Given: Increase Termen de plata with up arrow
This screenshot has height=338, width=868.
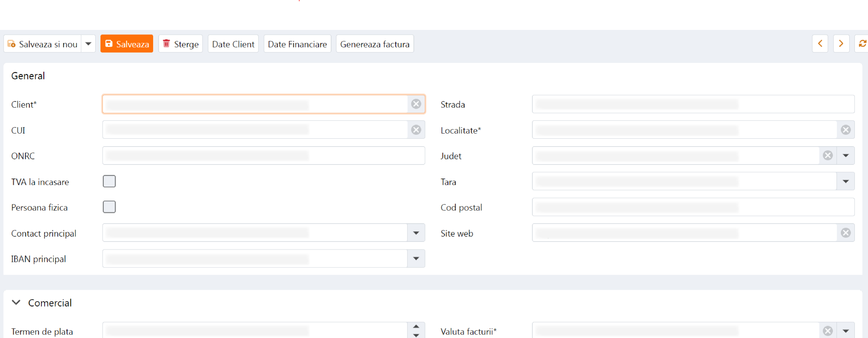Looking at the screenshot, I should pos(416,326).
